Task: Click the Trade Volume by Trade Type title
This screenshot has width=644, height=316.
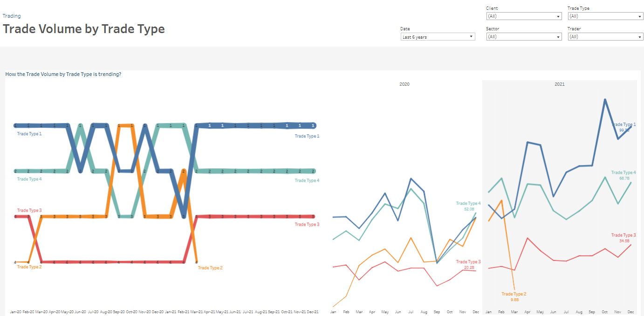Action: click(x=84, y=29)
